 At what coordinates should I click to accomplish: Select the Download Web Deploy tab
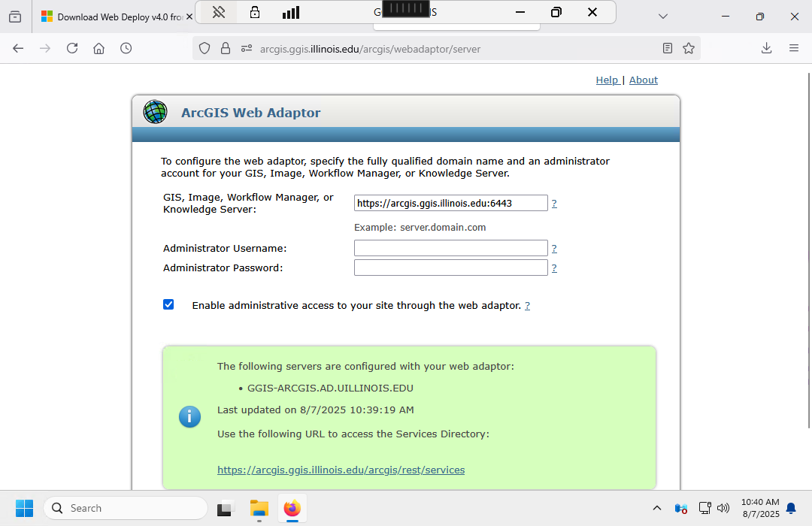pos(113,17)
